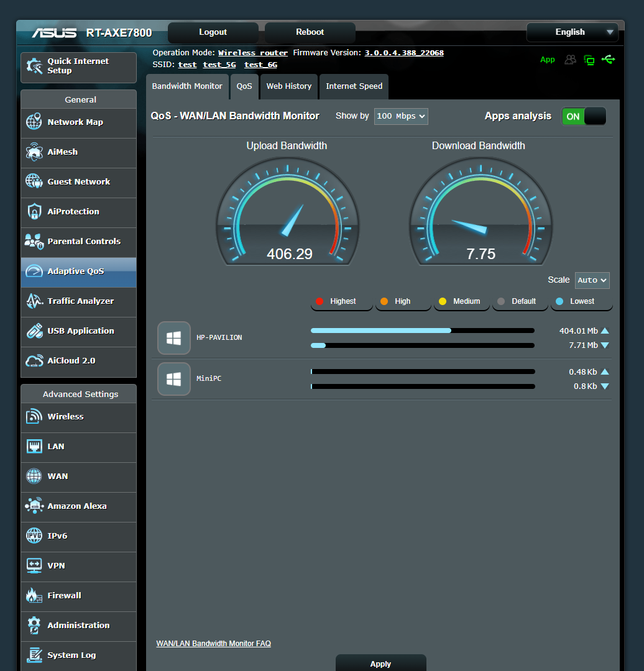Image resolution: width=644 pixels, height=671 pixels.
Task: Select the Default priority gray swatch
Action: coord(501,301)
